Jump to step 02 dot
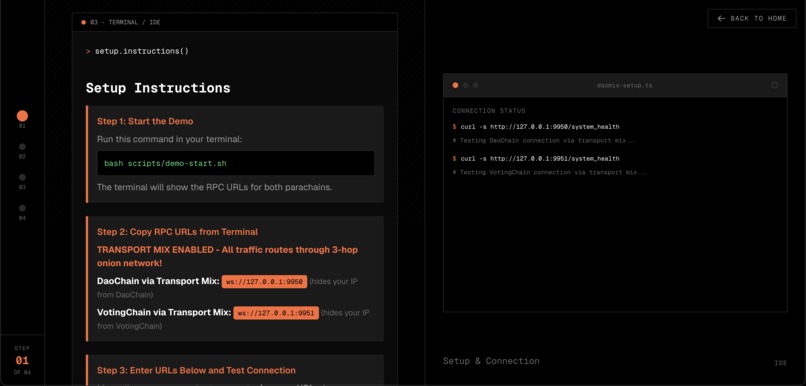Viewport: 806px width, 386px height. point(22,146)
